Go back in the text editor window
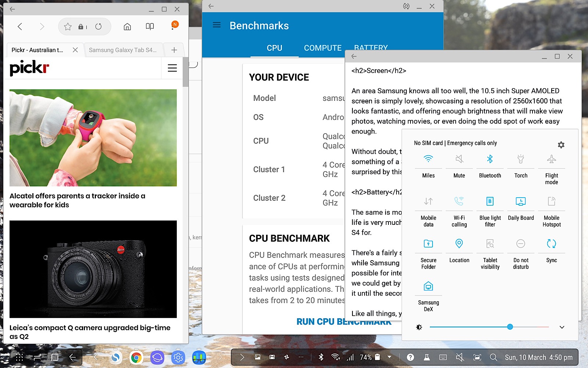The image size is (588, 368). 354,56
